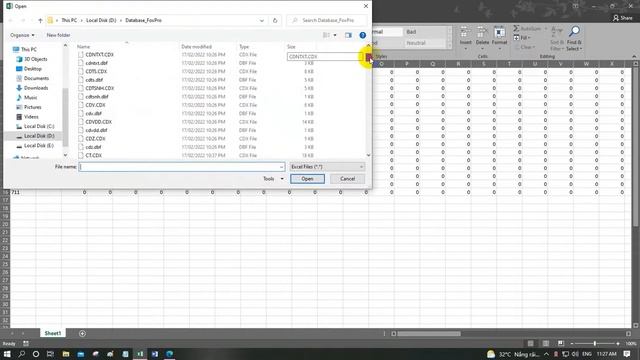Screen dimensions: 640x360
Task: Switch to Page Layout view in status bar
Action: [x=546, y=343]
